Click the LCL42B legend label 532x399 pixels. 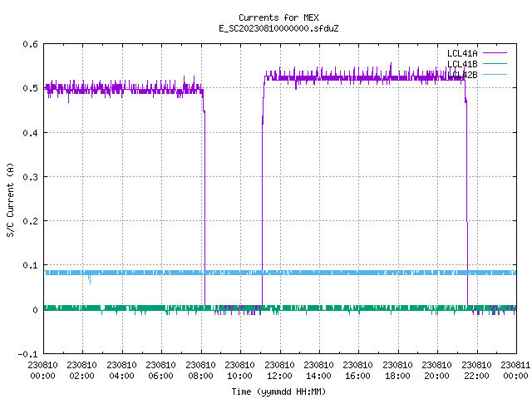(x=462, y=75)
